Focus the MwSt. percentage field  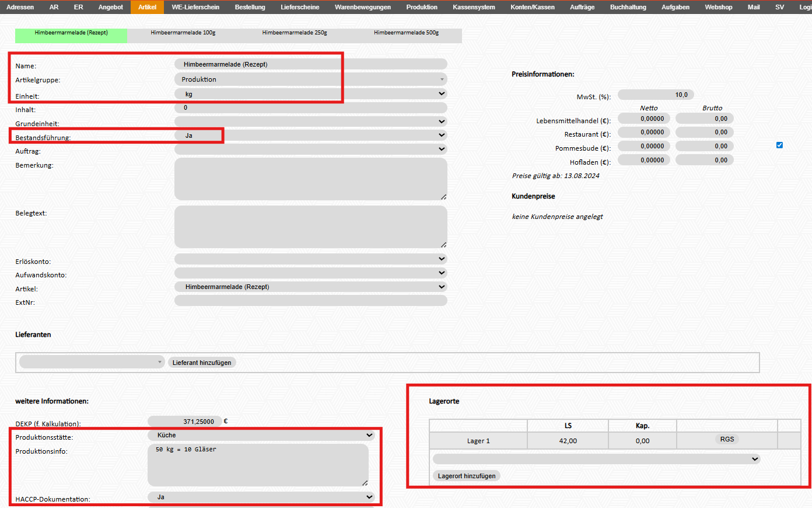[x=656, y=95]
